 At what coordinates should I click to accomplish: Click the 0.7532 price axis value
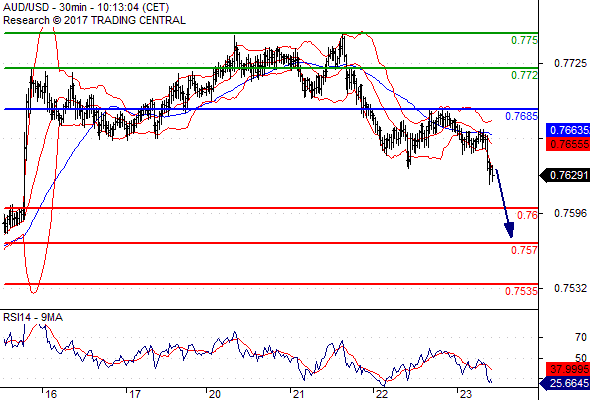pyautogui.click(x=570, y=288)
